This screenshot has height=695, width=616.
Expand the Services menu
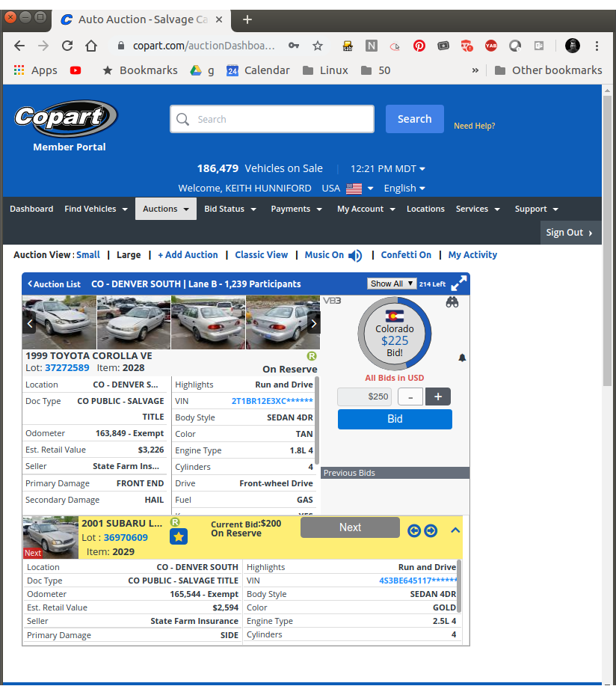click(478, 209)
